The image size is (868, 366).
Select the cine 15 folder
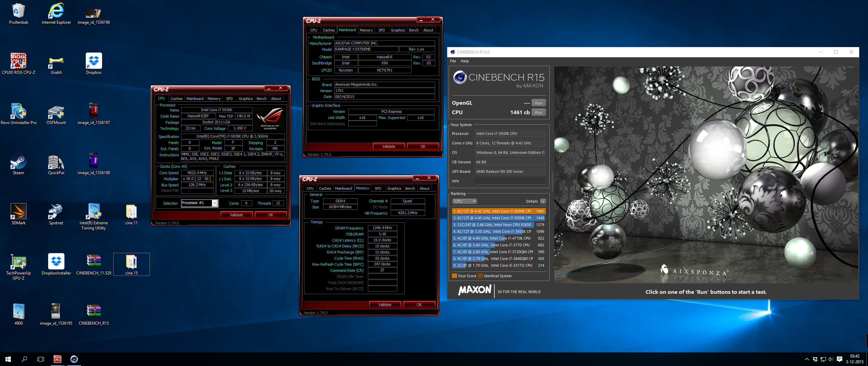[131, 264]
